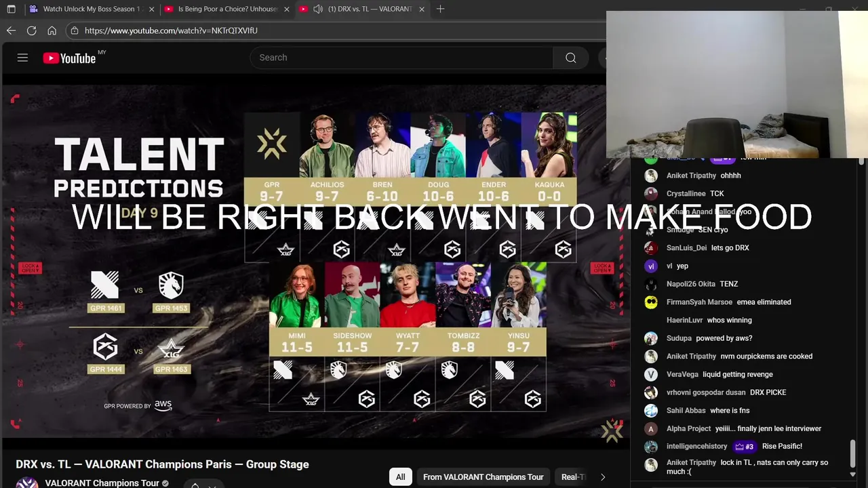Select 'From VALORANT Champions Tour' filter chip

[x=484, y=477]
